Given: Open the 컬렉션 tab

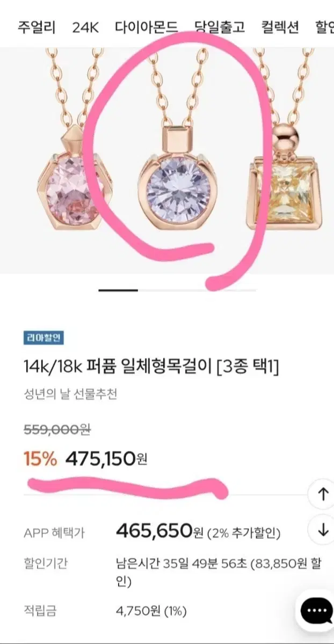Looking at the screenshot, I should (280, 27).
